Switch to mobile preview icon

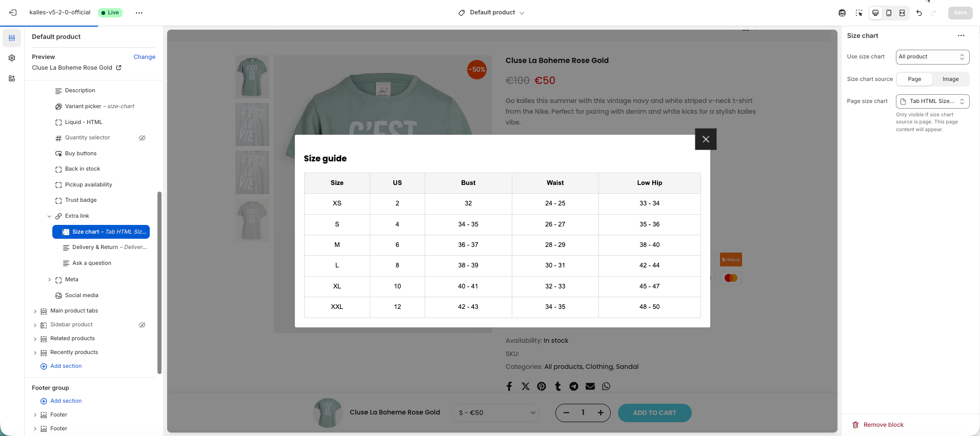point(889,13)
